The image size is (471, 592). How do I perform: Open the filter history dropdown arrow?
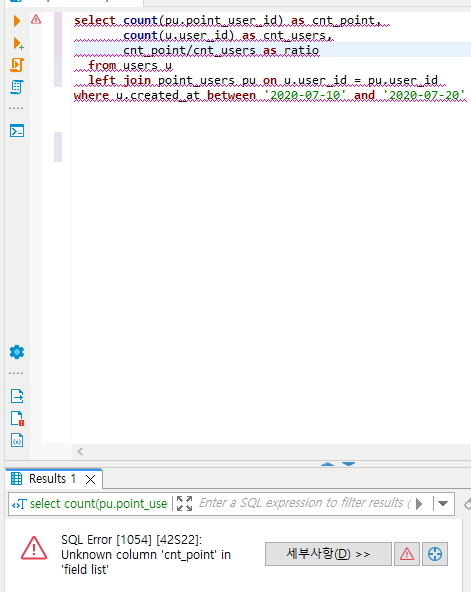(443, 503)
